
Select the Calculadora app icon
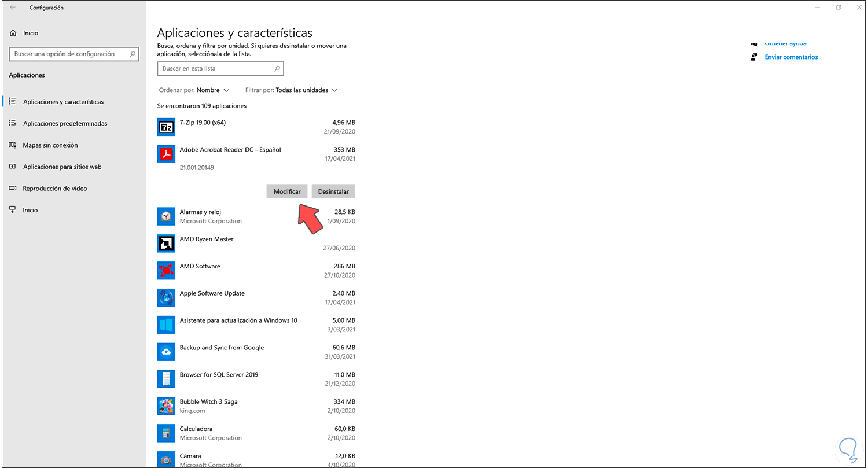(166, 433)
